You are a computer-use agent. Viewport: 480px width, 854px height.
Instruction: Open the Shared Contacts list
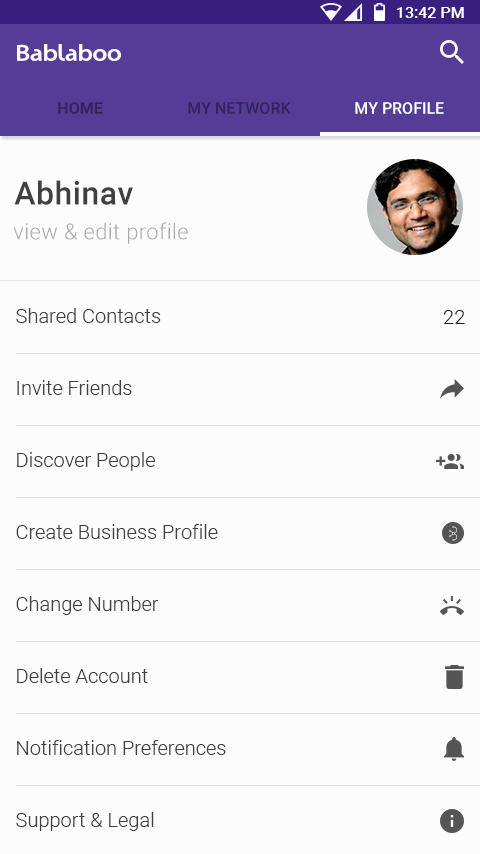point(240,317)
